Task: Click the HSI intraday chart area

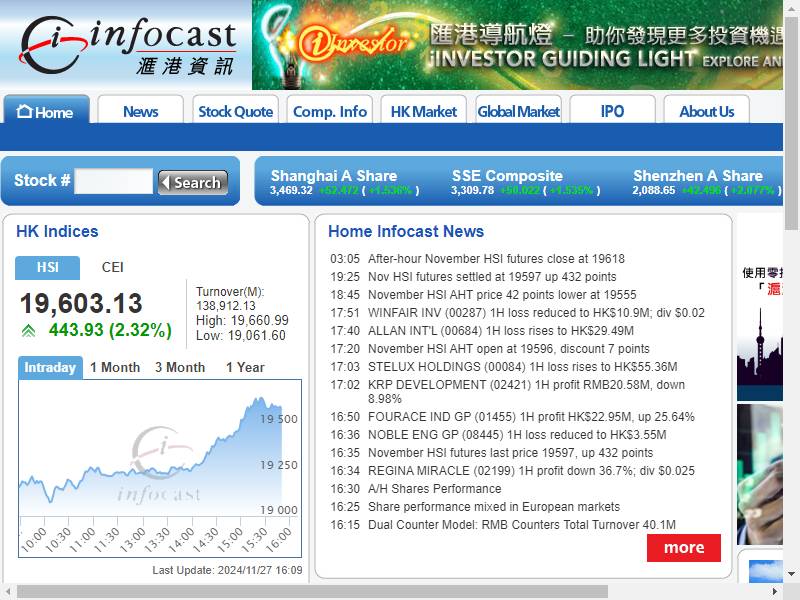Action: [x=160, y=468]
